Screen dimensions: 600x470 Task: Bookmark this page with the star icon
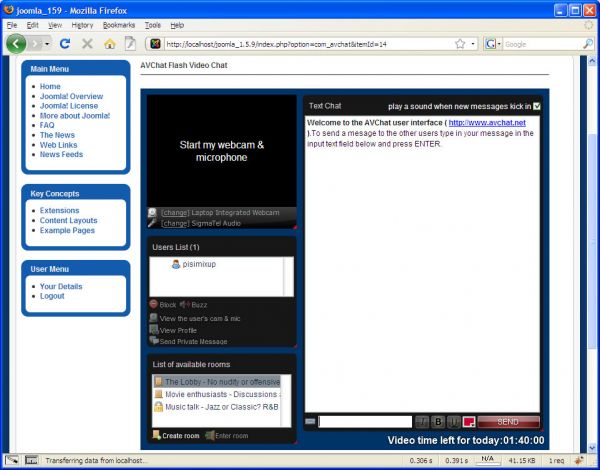point(460,44)
